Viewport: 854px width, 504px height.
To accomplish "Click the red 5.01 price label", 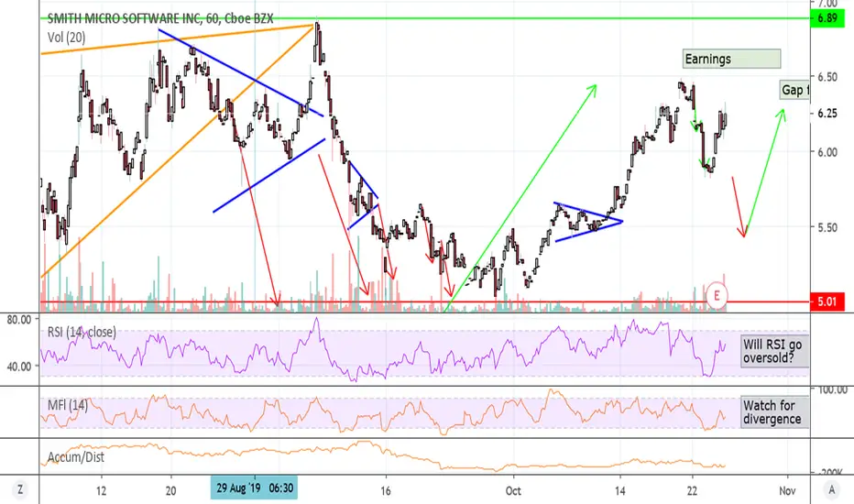I will click(x=827, y=301).
